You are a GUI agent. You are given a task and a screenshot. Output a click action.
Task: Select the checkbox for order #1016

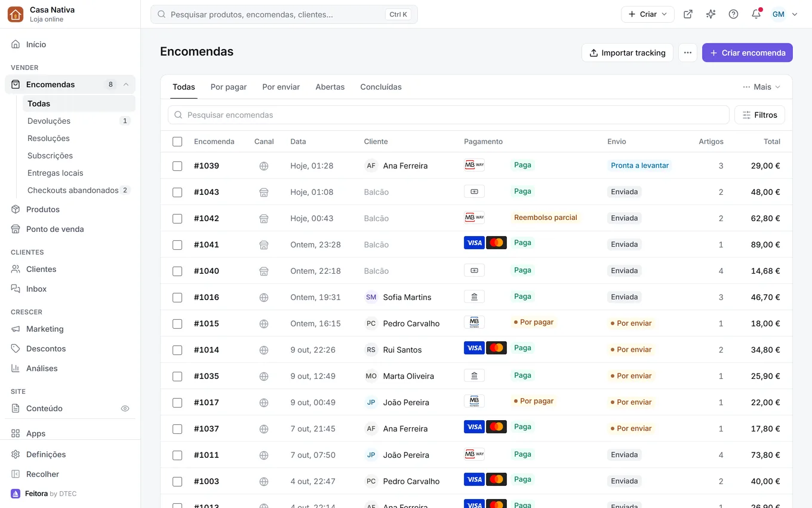pos(177,297)
